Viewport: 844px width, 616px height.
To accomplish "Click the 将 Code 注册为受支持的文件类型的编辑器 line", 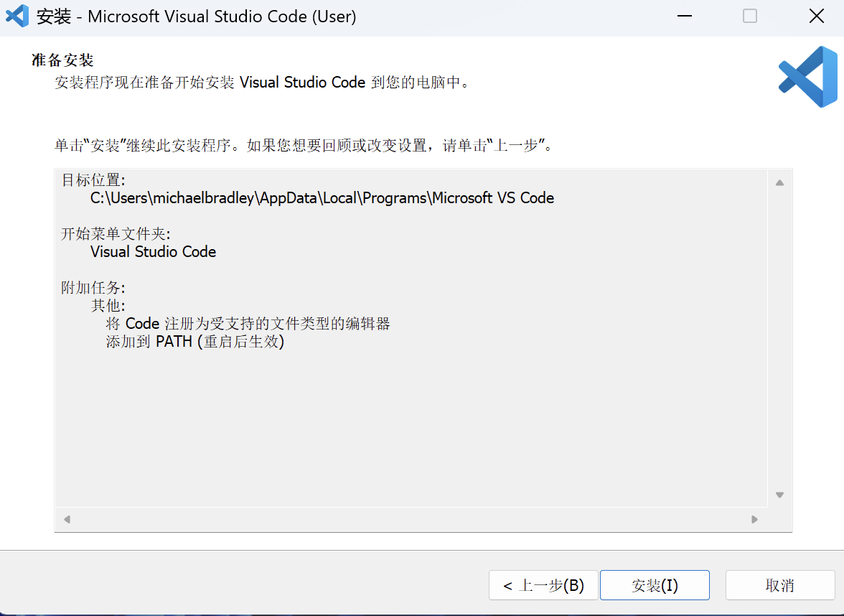I will click(248, 324).
